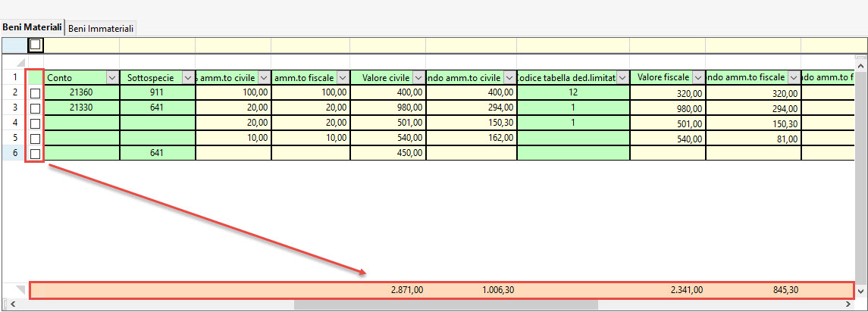This screenshot has width=868, height=312.
Task: Click the horizontal scrollbar thumb
Action: point(447,304)
